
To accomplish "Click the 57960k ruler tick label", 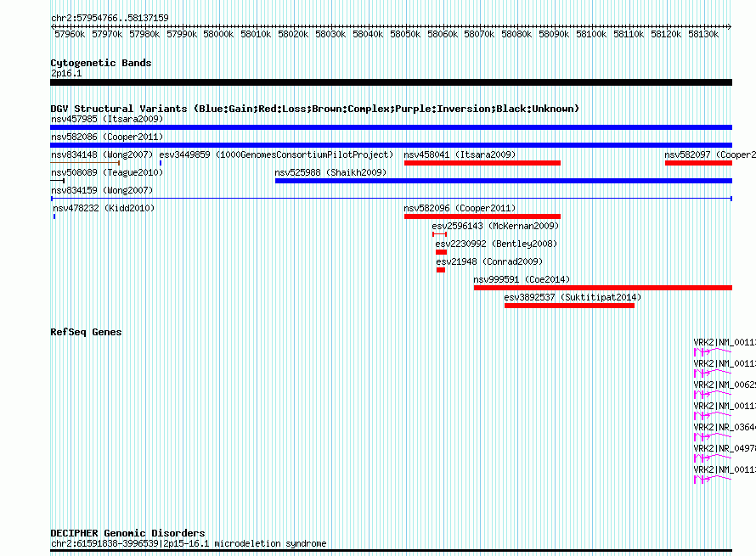I will tap(70, 34).
